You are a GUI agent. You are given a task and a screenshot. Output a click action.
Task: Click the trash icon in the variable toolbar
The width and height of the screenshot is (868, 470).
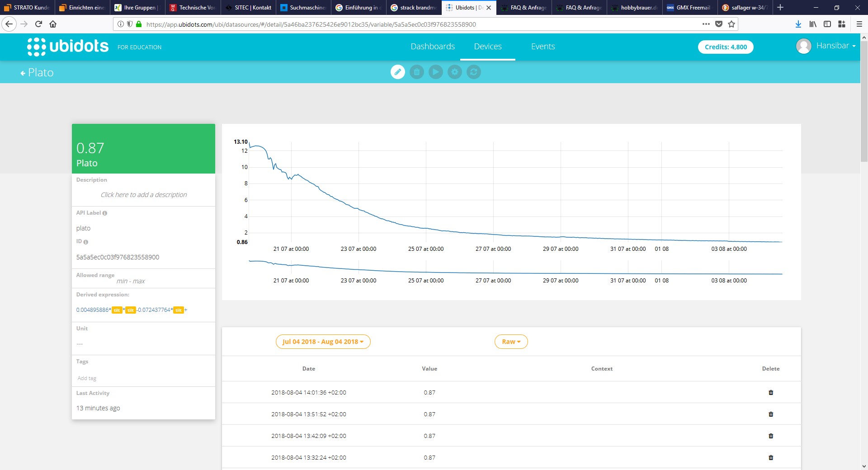click(416, 72)
